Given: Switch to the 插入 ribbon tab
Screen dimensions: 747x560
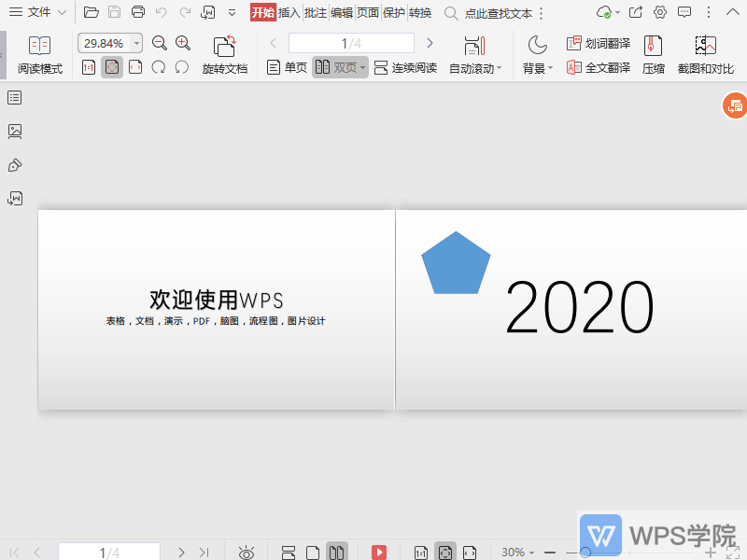Looking at the screenshot, I should [x=288, y=13].
